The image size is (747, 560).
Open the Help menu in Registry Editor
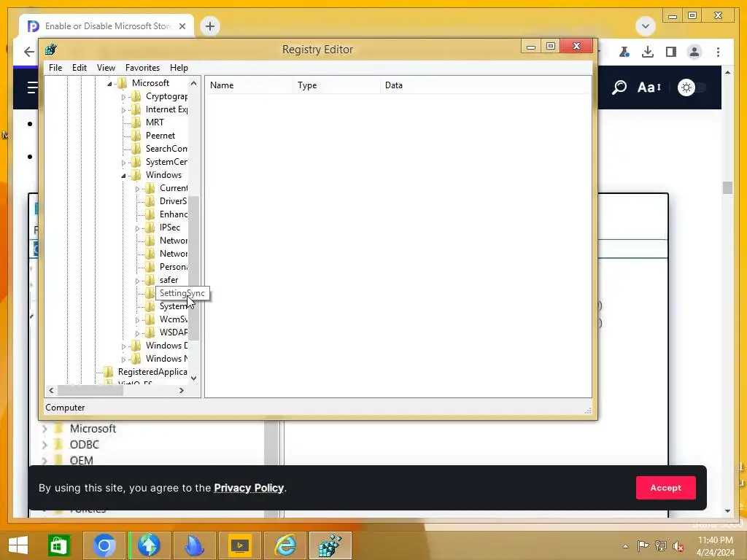(179, 68)
